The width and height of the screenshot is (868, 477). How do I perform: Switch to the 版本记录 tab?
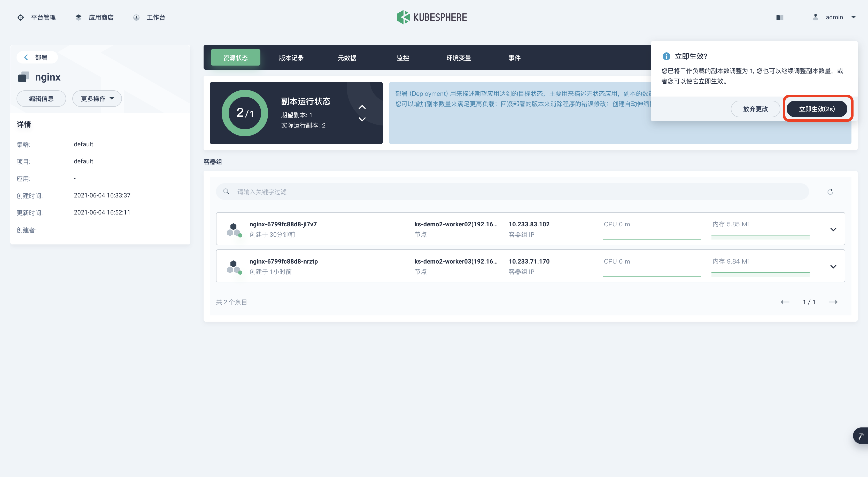(291, 58)
